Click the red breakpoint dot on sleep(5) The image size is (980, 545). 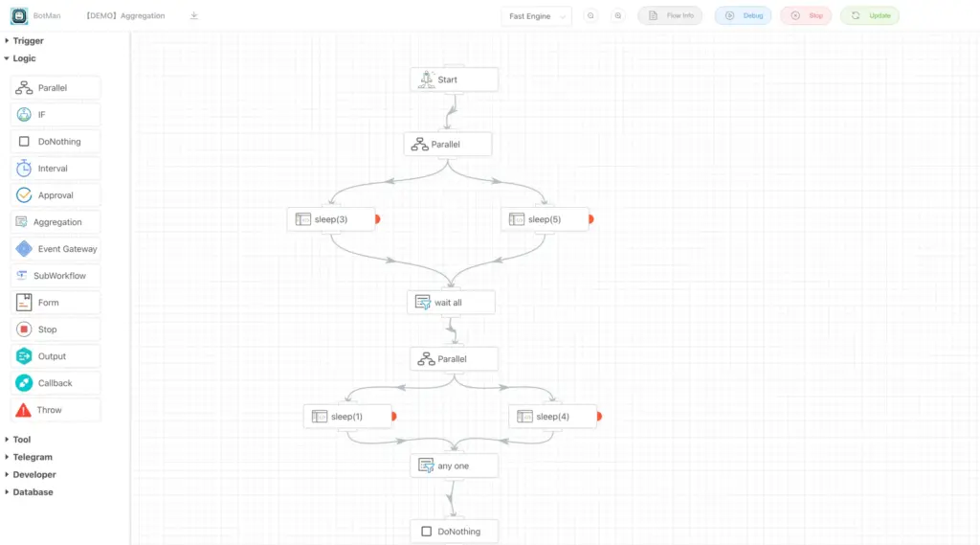591,219
